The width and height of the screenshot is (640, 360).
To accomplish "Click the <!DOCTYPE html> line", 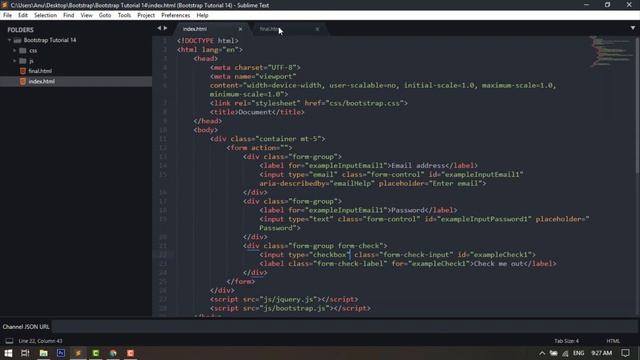I will (x=208, y=41).
